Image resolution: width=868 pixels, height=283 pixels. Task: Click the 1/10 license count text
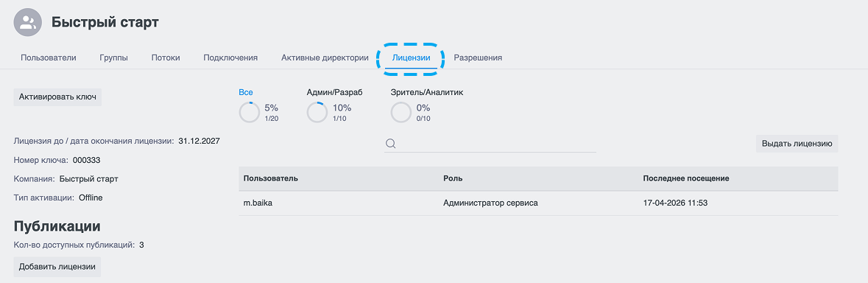tap(339, 119)
